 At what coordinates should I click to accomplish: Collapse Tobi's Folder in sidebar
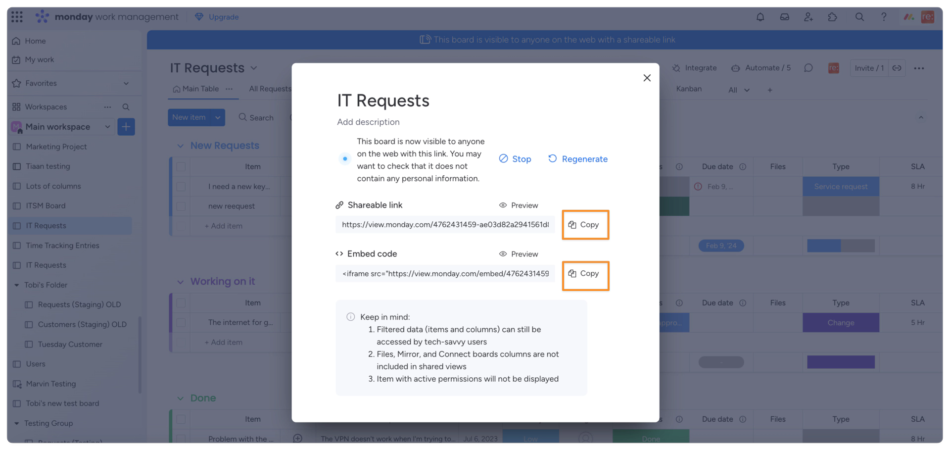(x=17, y=285)
